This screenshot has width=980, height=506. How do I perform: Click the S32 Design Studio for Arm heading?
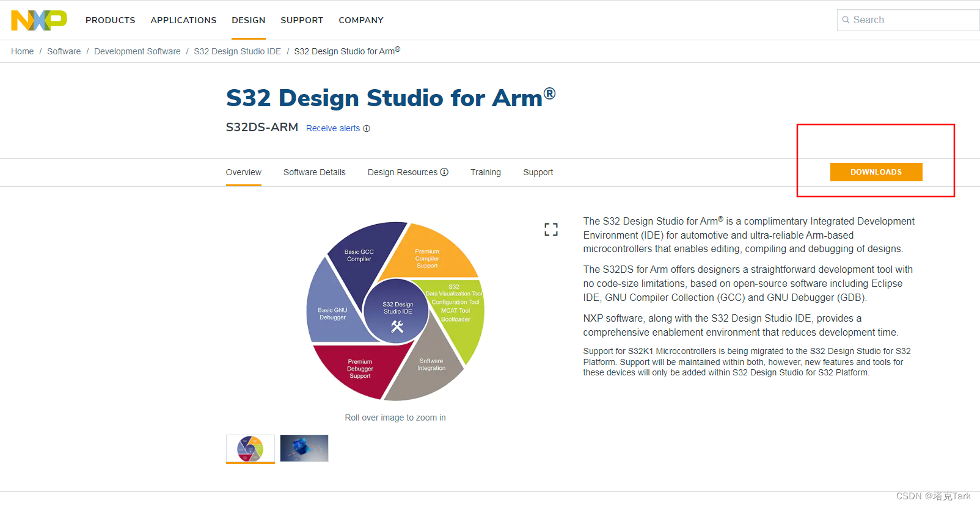pyautogui.click(x=391, y=98)
